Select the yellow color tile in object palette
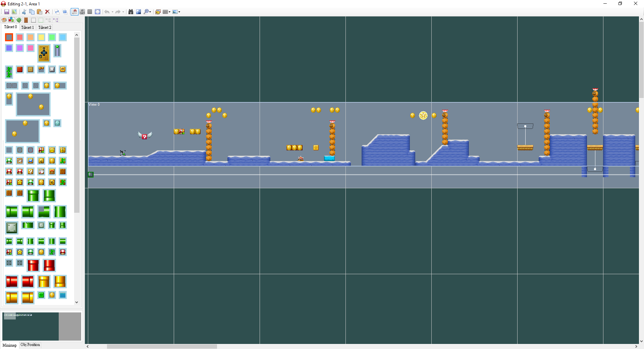This screenshot has width=644, height=349. click(x=41, y=37)
